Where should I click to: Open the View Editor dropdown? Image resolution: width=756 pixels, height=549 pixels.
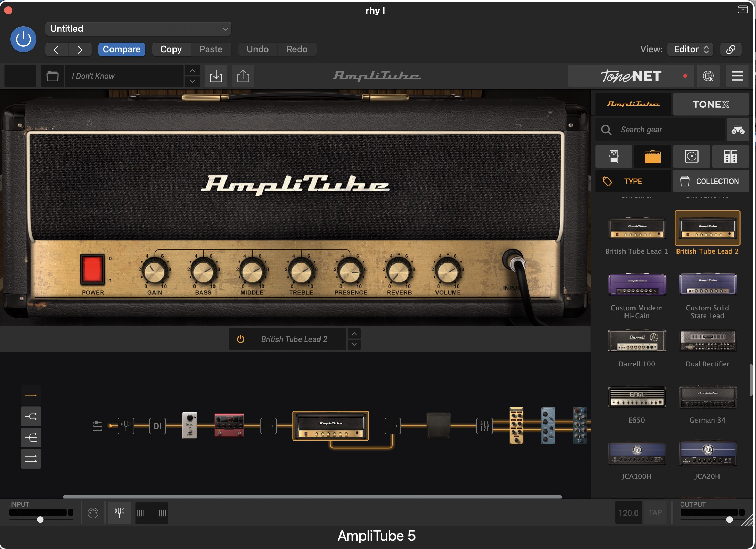[691, 49]
